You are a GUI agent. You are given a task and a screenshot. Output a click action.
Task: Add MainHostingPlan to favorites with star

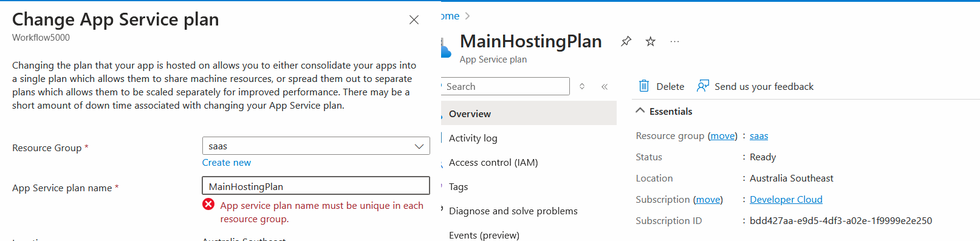point(650,41)
